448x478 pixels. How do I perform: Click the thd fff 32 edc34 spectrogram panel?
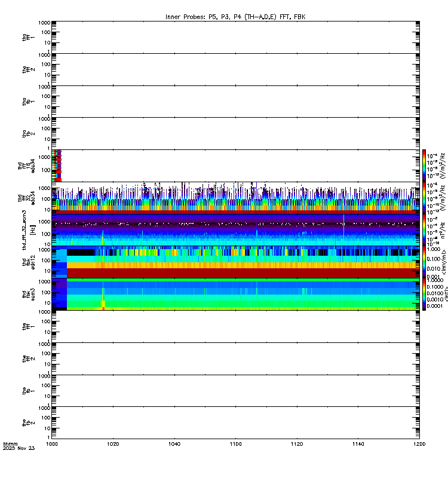pyautogui.click(x=235, y=198)
